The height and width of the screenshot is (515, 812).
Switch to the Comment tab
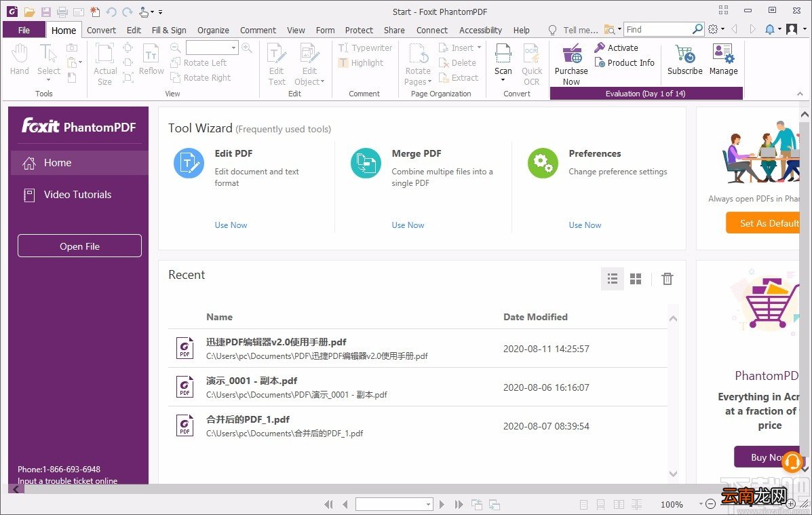pyautogui.click(x=258, y=30)
